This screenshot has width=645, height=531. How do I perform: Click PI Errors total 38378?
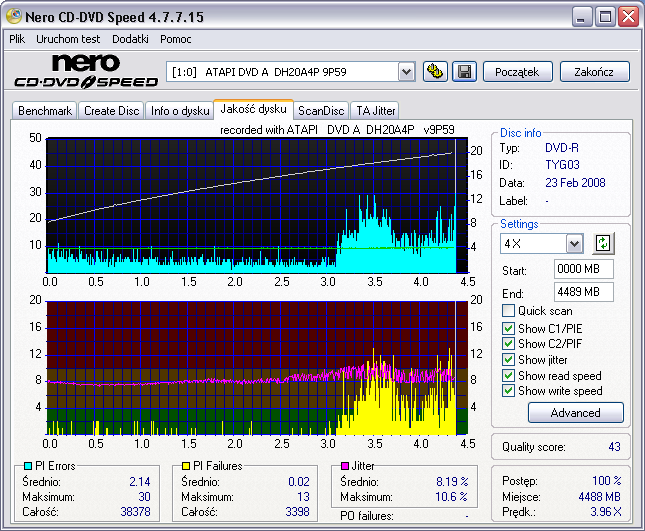tap(135, 512)
